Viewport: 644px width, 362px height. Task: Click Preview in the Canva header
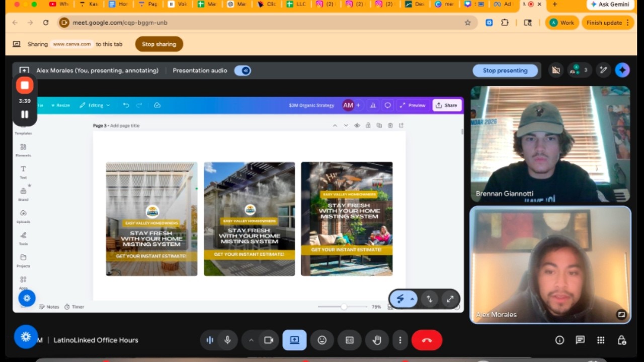(413, 105)
